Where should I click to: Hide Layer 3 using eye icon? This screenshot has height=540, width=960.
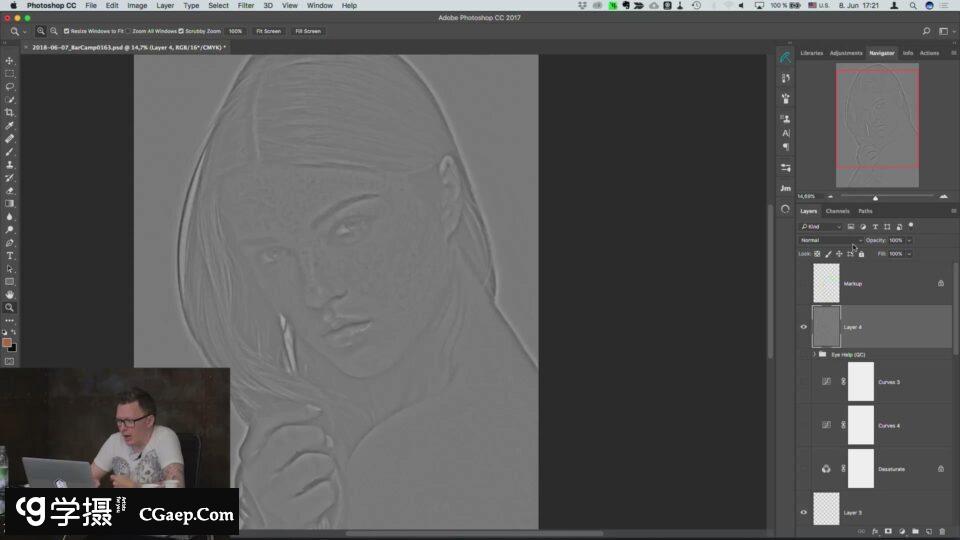coord(803,512)
